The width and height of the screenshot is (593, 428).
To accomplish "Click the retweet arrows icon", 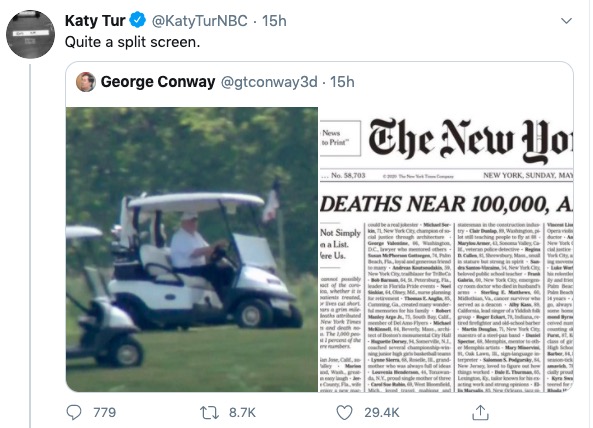I will (x=209, y=412).
